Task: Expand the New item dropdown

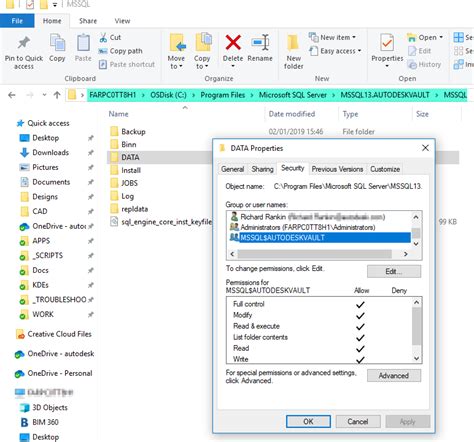Action: (x=354, y=37)
